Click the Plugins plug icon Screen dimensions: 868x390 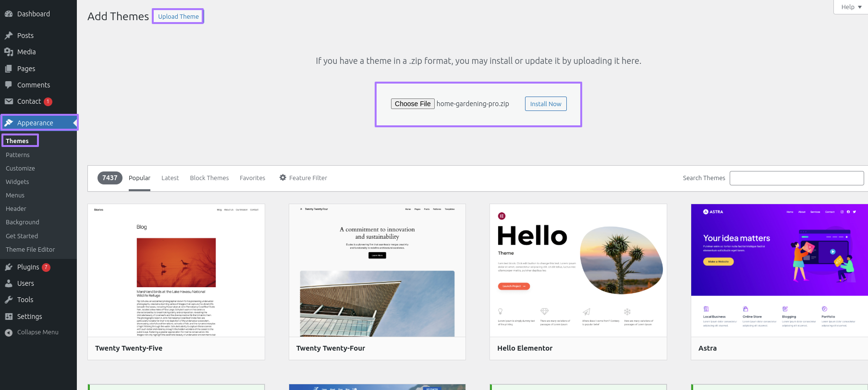[x=9, y=267]
